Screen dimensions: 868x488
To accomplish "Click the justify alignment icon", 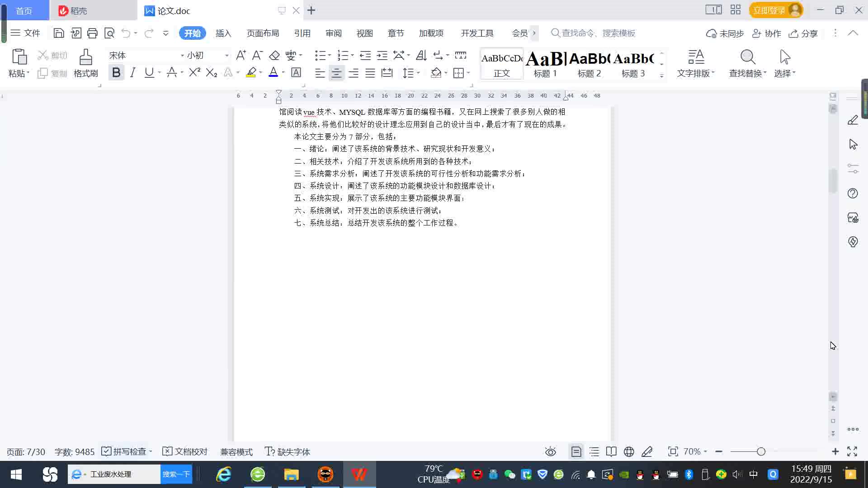I will [x=370, y=73].
